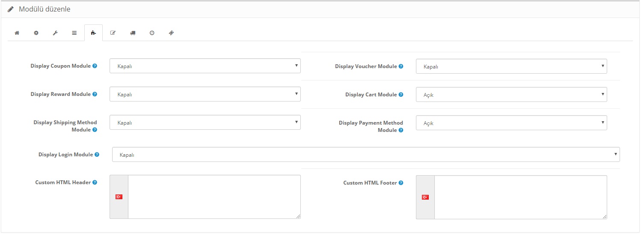Open the home icon tab

(17, 33)
